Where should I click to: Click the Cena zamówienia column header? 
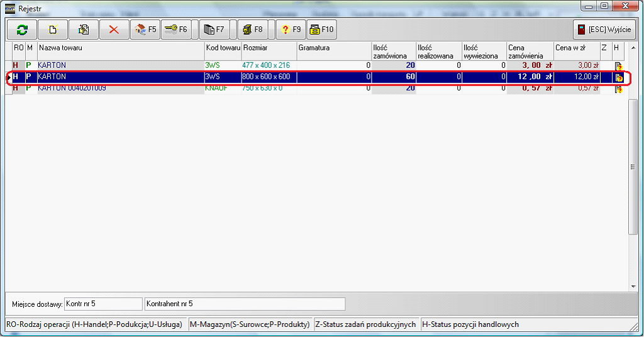tap(530, 52)
